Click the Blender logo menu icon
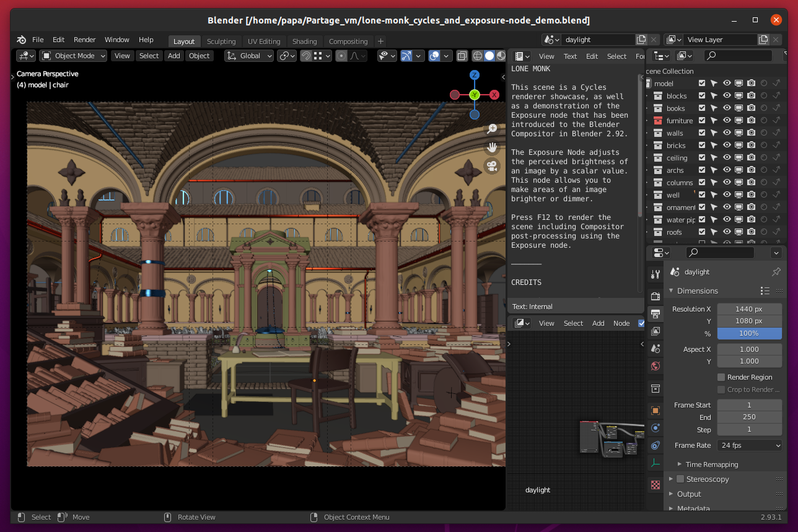 (x=22, y=40)
